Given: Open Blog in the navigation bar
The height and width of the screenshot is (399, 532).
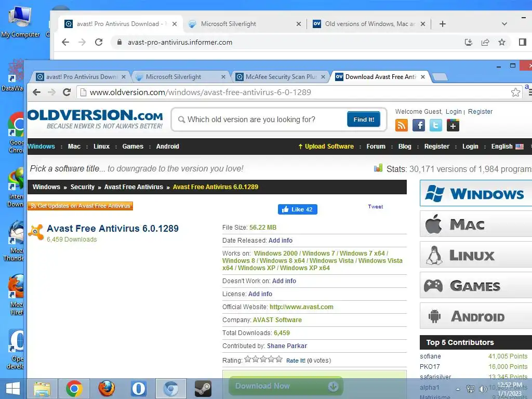Looking at the screenshot, I should point(405,146).
